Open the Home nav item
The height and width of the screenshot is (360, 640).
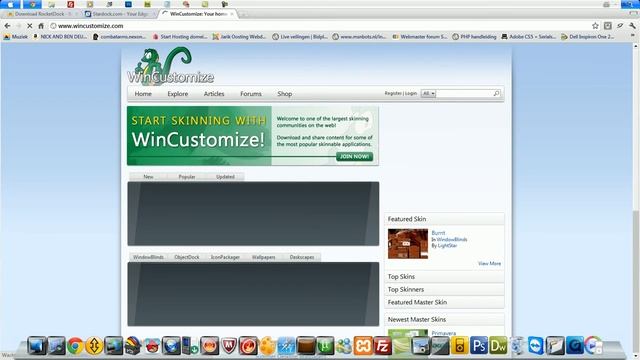pos(143,94)
